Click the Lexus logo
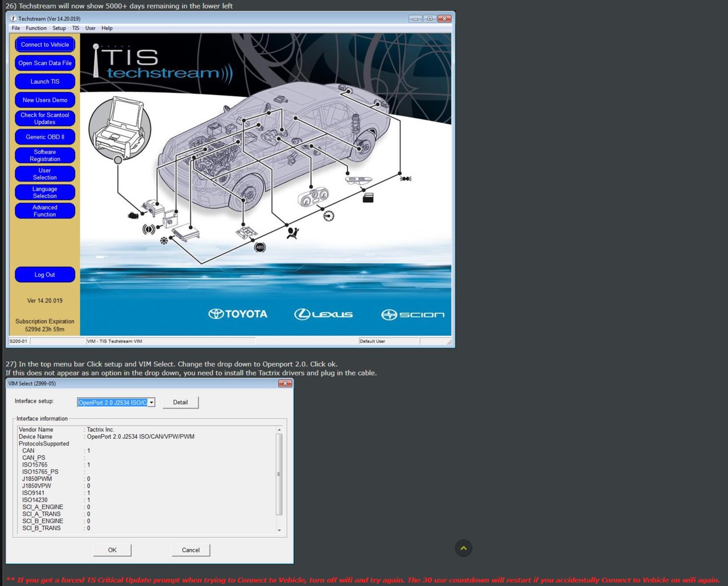728x586 pixels. (323, 314)
